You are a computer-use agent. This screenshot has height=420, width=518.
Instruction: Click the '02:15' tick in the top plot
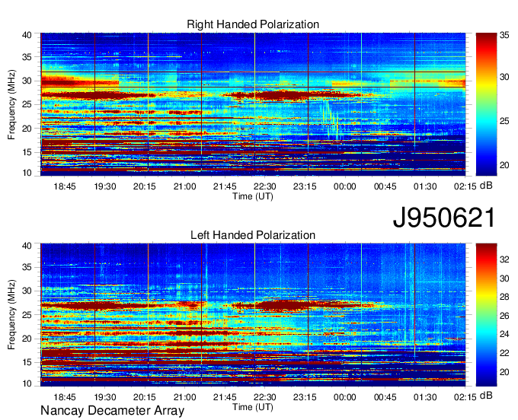(x=465, y=186)
